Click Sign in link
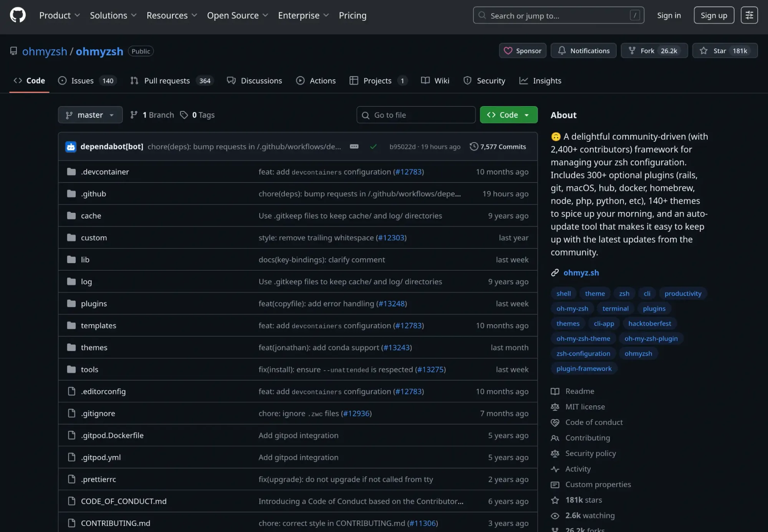768x532 pixels. pyautogui.click(x=669, y=15)
